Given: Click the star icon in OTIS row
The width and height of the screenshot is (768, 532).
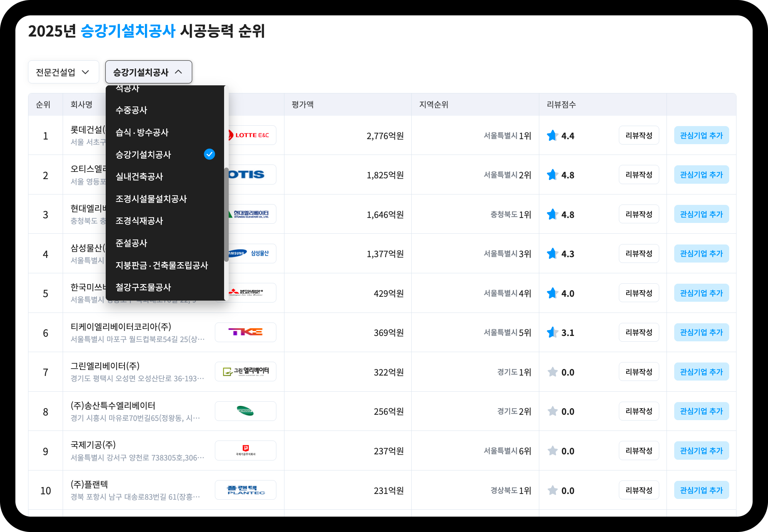Looking at the screenshot, I should (552, 175).
